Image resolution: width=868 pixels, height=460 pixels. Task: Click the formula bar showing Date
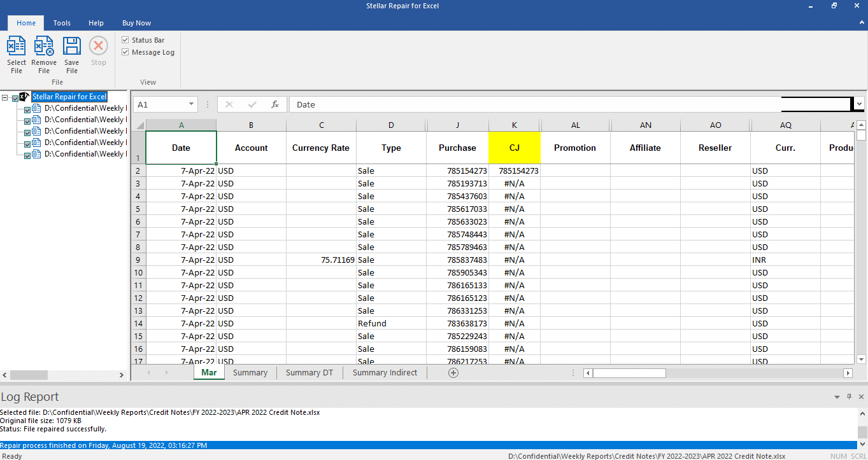pyautogui.click(x=535, y=104)
